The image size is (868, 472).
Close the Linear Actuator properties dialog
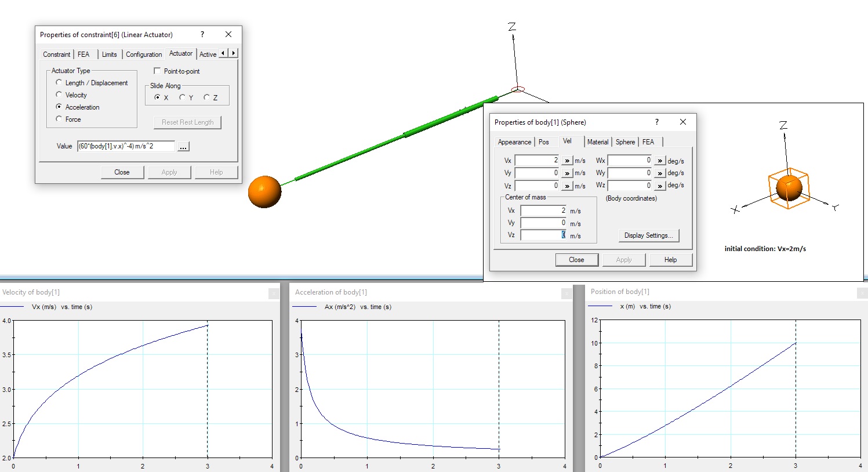pos(228,34)
